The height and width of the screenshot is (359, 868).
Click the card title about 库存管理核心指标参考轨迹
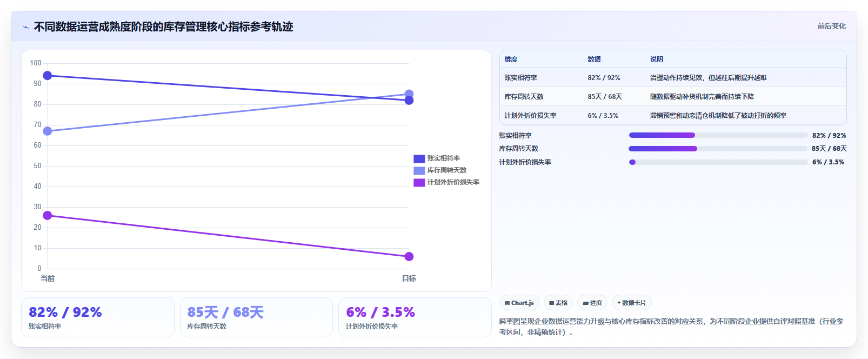(163, 26)
